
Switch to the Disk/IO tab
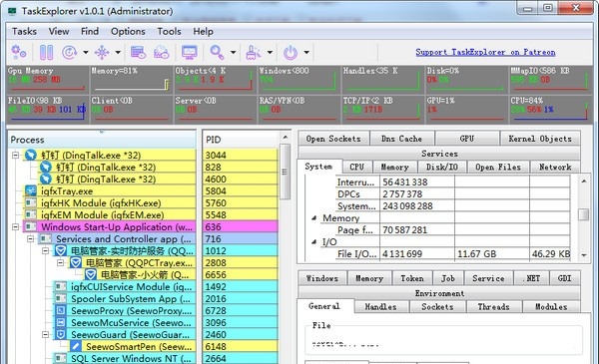(x=442, y=167)
